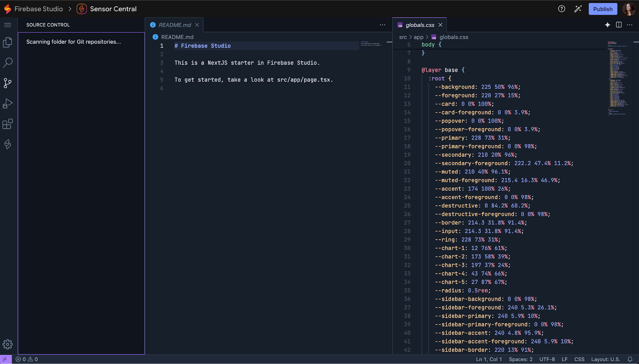The width and height of the screenshot is (639, 364).
Task: Select the globals.css tab
Action: 420,25
